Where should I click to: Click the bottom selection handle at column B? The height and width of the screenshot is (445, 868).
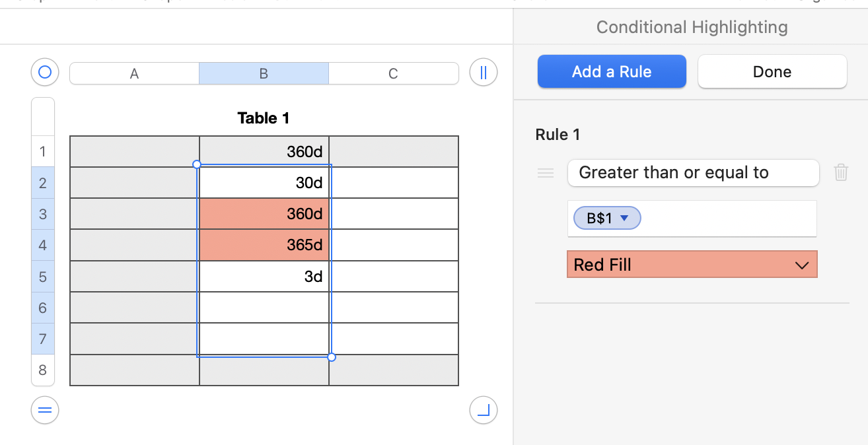tap(332, 357)
